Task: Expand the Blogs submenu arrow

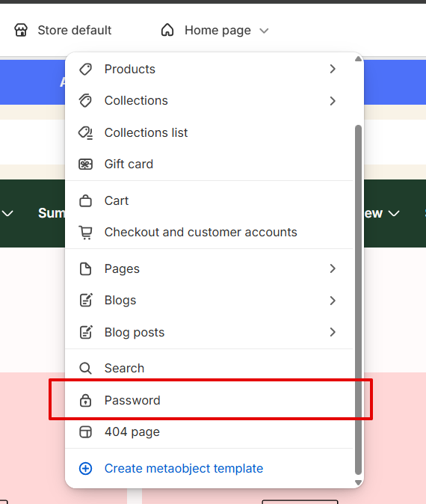Action: tap(333, 301)
